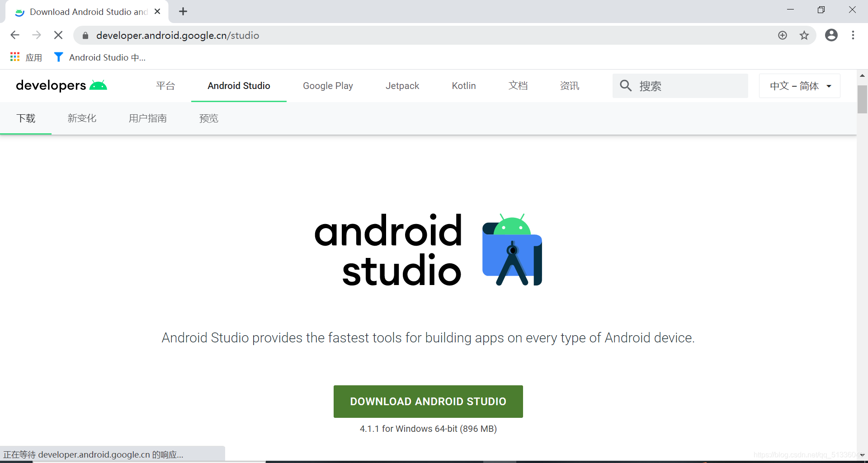Click the page scrollbar down arrow

tap(862, 455)
